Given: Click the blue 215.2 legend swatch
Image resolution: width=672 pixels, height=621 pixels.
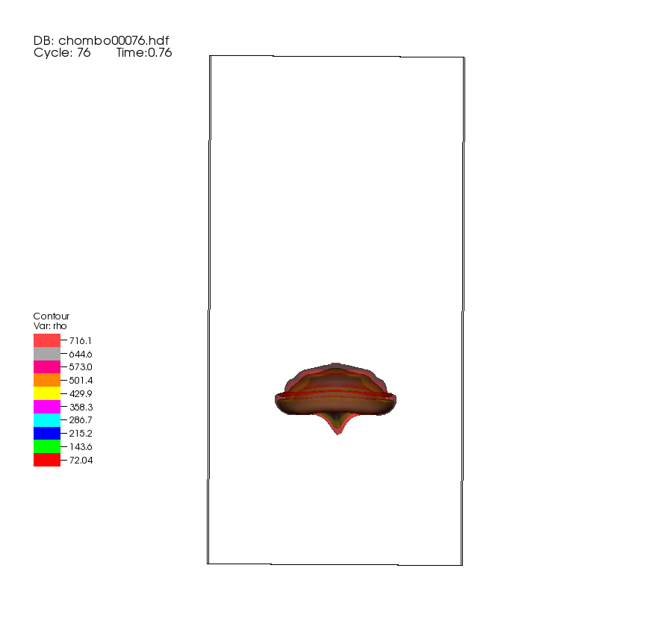Looking at the screenshot, I should (x=47, y=434).
